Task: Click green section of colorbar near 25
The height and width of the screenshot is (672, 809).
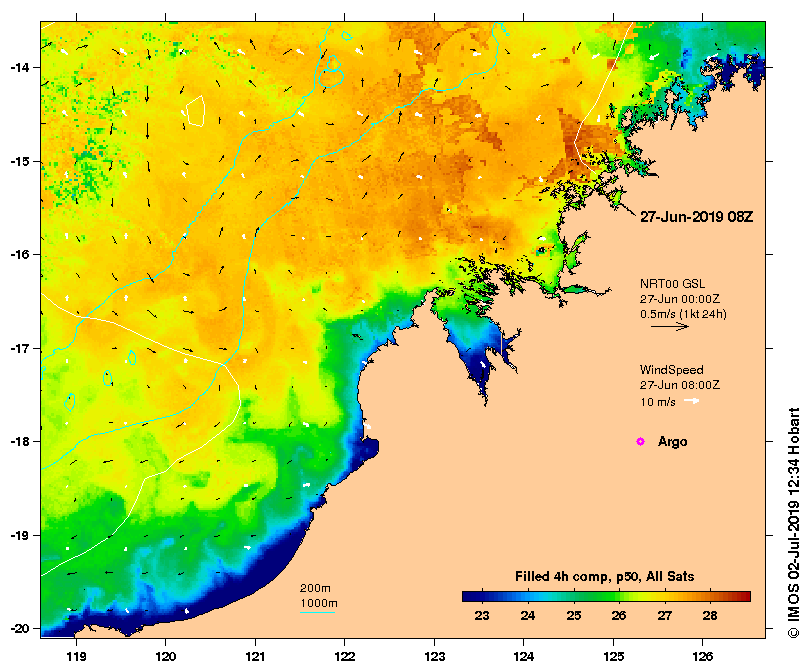Action: click(574, 597)
